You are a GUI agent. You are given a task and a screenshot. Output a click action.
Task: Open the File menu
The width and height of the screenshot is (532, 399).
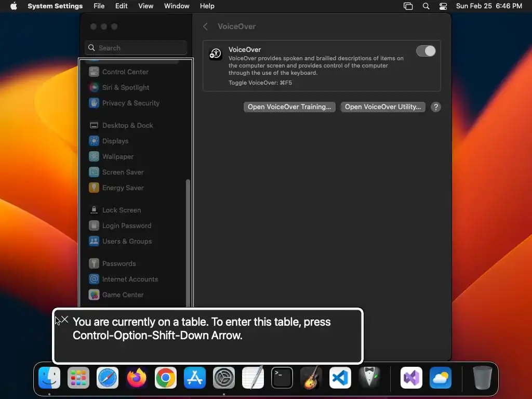coord(99,6)
